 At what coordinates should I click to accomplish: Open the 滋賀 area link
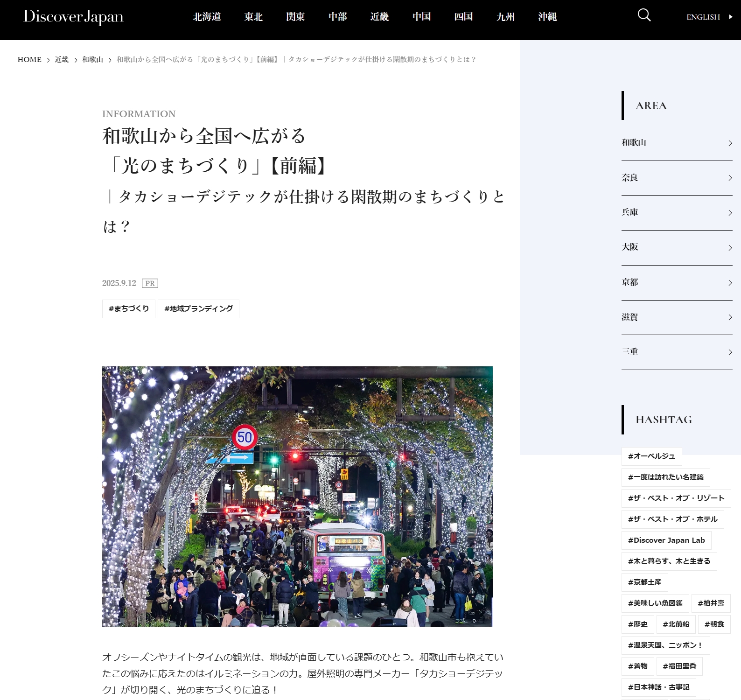click(630, 317)
